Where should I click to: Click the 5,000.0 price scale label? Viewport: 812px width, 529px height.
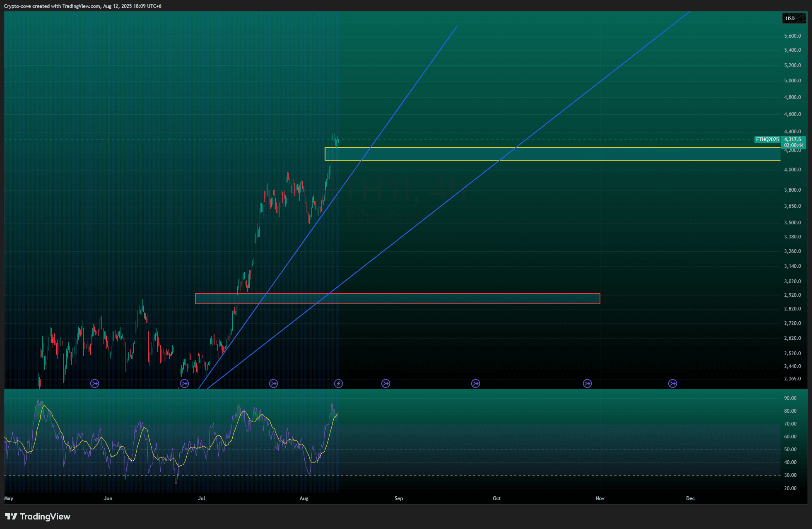tap(792, 81)
